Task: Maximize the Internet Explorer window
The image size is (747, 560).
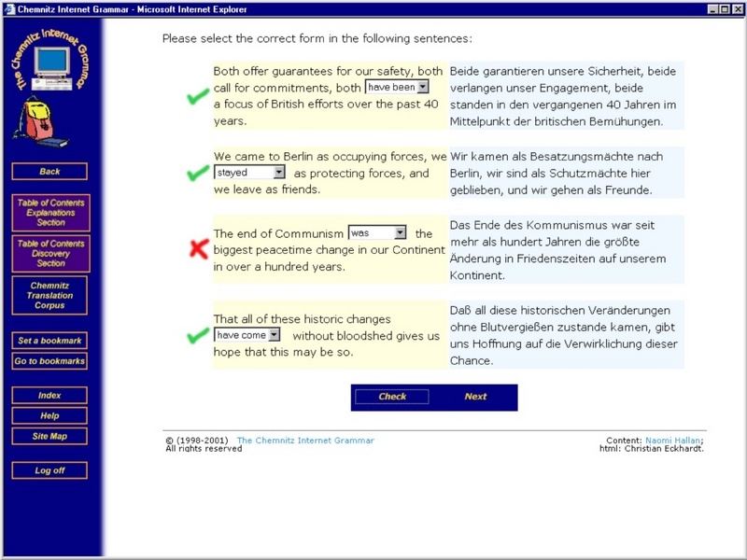Action: (724, 9)
